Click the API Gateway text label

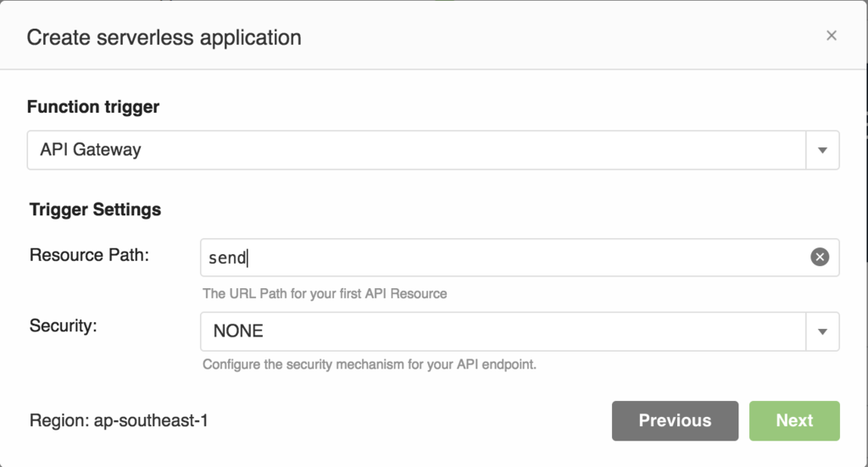pyautogui.click(x=90, y=149)
